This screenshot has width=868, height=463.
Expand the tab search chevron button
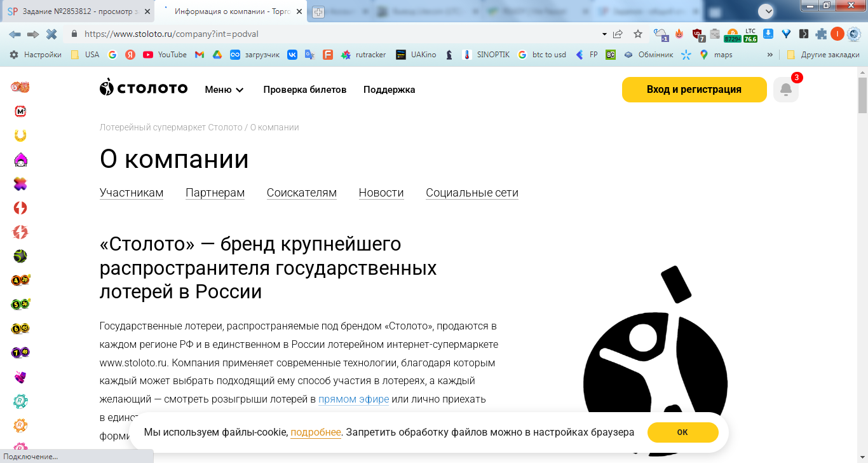[766, 11]
